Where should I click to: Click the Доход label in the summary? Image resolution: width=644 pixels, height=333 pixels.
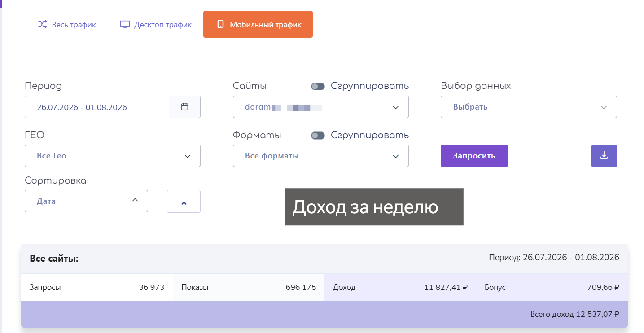pos(344,287)
